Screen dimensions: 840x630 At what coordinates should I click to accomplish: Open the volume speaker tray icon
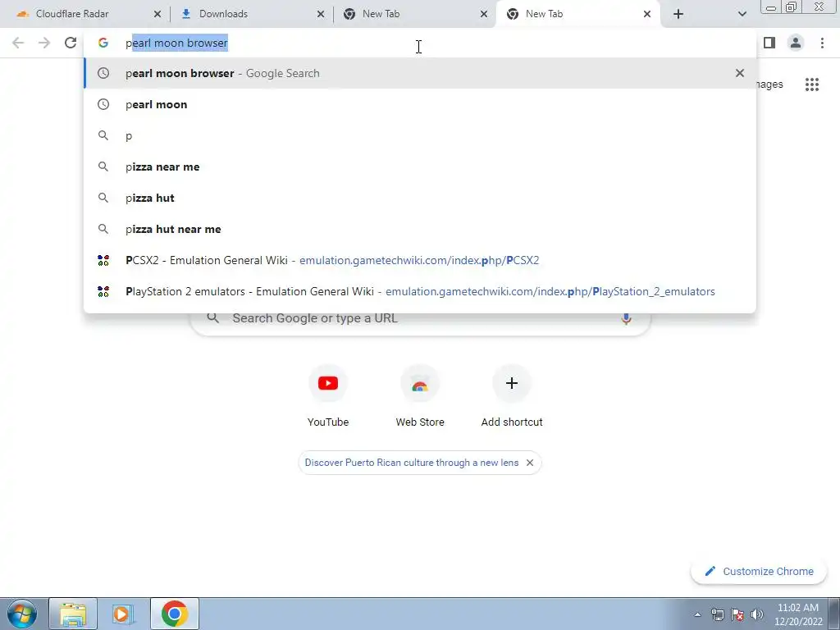[x=757, y=614]
